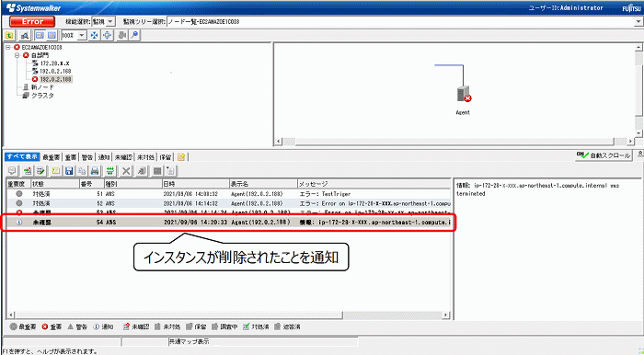
Task: Toggle the 自動スクロール ON button
Action: (x=604, y=155)
